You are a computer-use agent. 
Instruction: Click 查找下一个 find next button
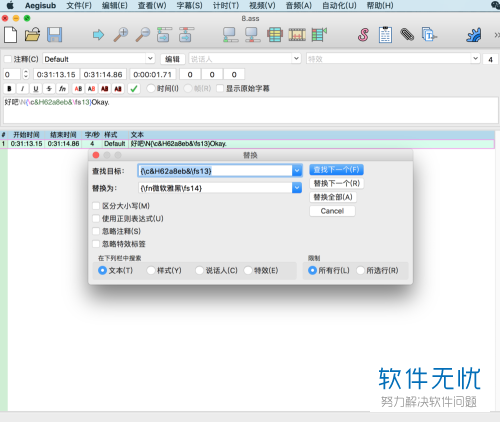[336, 170]
